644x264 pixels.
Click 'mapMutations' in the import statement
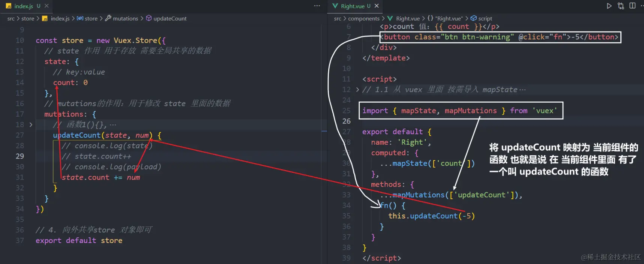tap(471, 111)
